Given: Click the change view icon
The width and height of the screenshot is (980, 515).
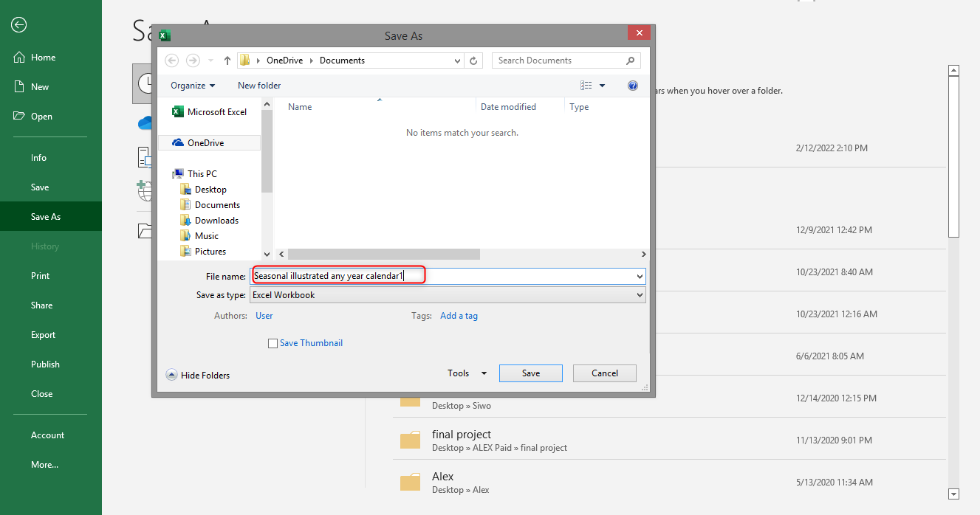Looking at the screenshot, I should point(586,86).
